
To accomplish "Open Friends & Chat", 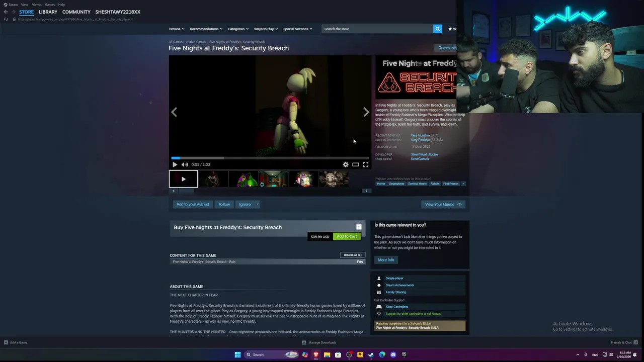I will click(624, 342).
